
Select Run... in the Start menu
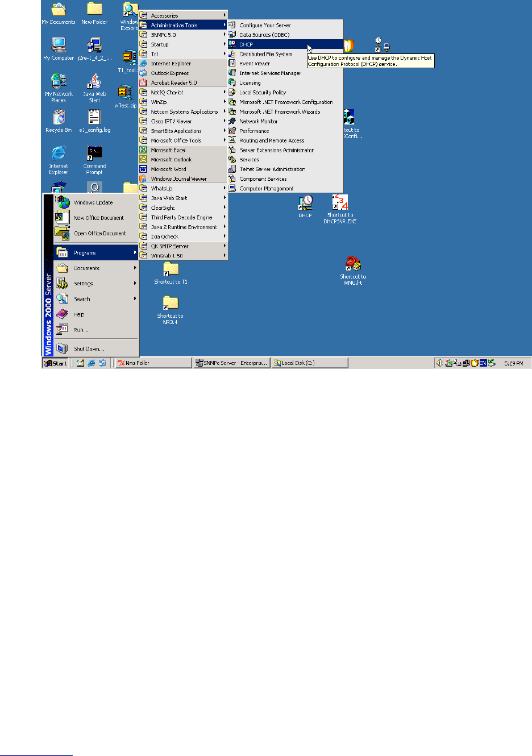tap(96, 329)
